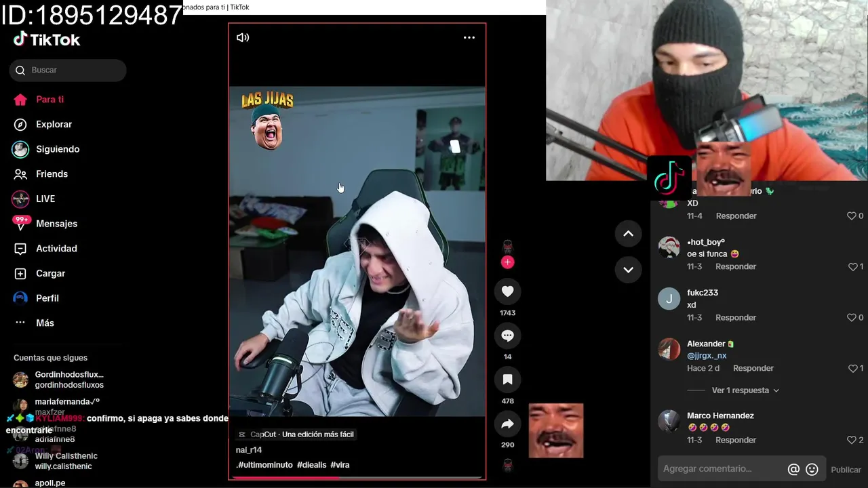Reply to the XD comment

click(x=736, y=216)
